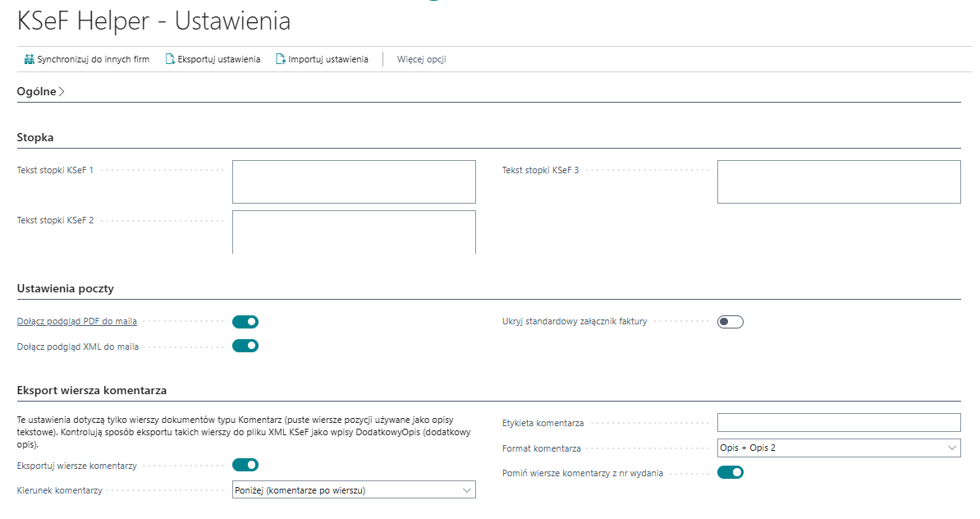Image resolution: width=980 pixels, height=519 pixels.
Task: Turn off Eksportuj wiersze komentarzy toggle
Action: (245, 465)
